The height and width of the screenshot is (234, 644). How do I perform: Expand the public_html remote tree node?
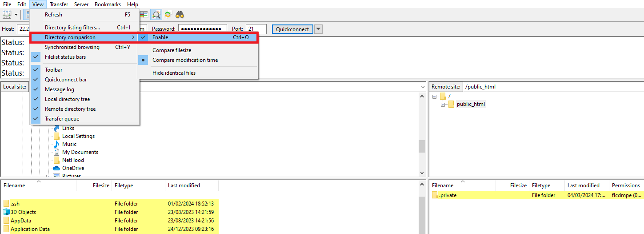tap(443, 105)
